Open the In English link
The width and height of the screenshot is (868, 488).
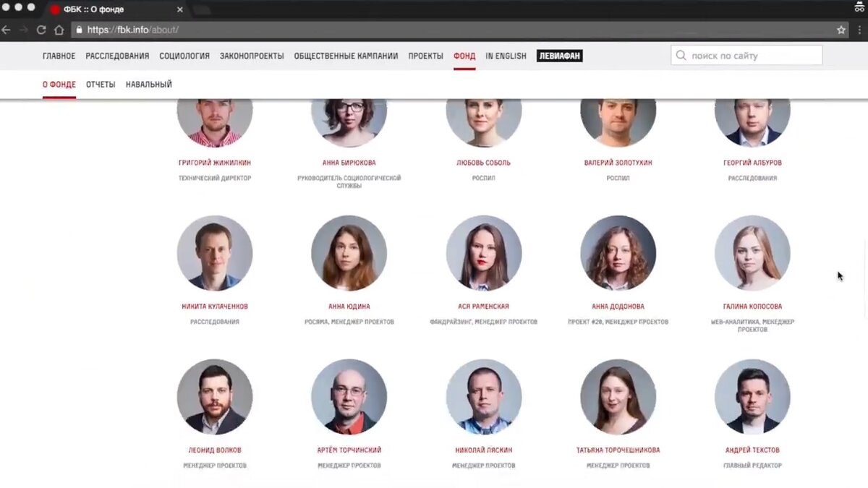506,56
